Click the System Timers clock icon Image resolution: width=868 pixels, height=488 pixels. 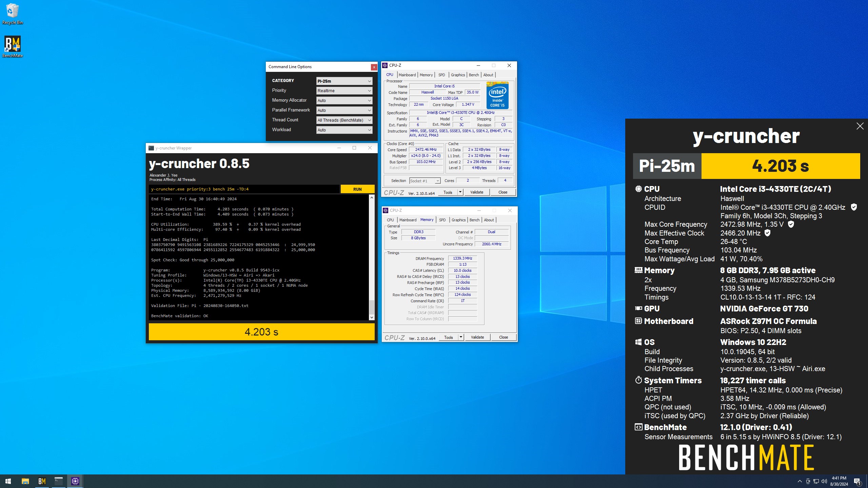pyautogui.click(x=638, y=380)
